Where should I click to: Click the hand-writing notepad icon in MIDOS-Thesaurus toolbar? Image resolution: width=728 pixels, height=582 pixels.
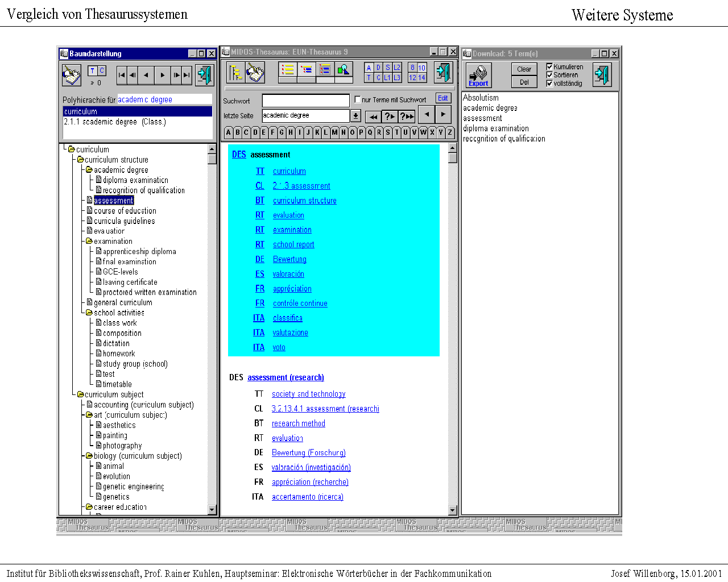[255, 73]
